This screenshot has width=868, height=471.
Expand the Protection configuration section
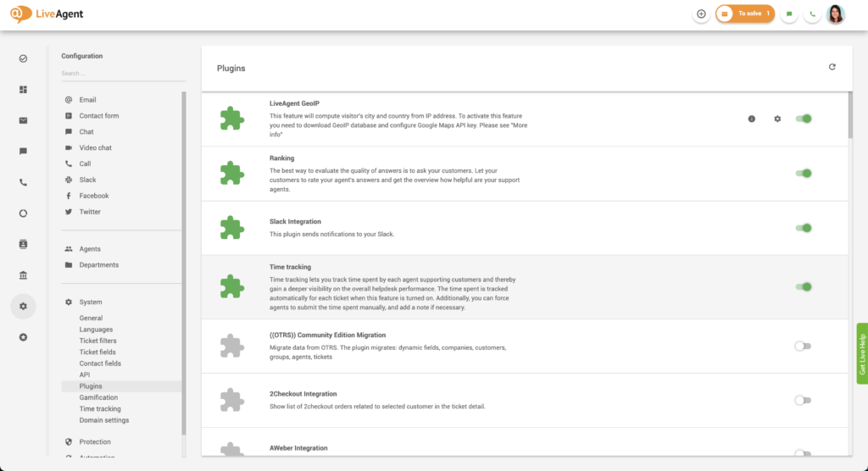[95, 441]
